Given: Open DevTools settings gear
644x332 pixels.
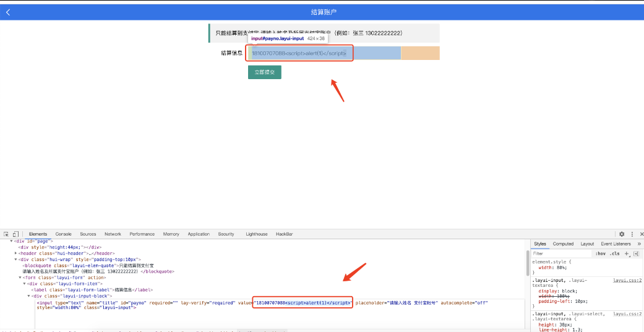Looking at the screenshot, I should coord(621,234).
